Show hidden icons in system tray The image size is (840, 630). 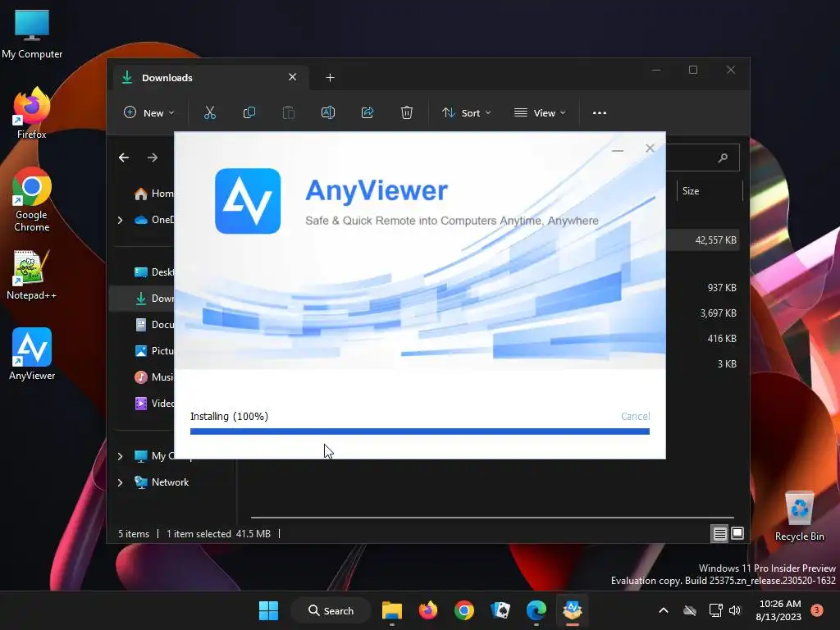(663, 610)
